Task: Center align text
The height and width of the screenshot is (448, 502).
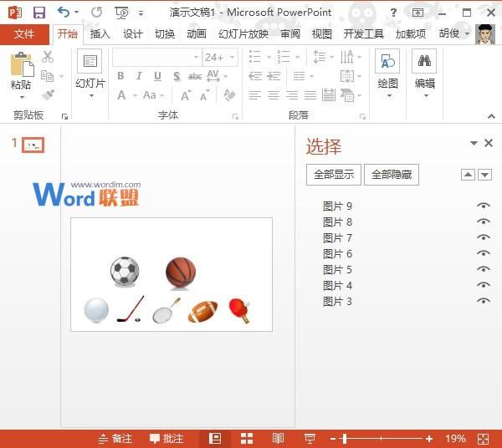Action: pos(273,95)
